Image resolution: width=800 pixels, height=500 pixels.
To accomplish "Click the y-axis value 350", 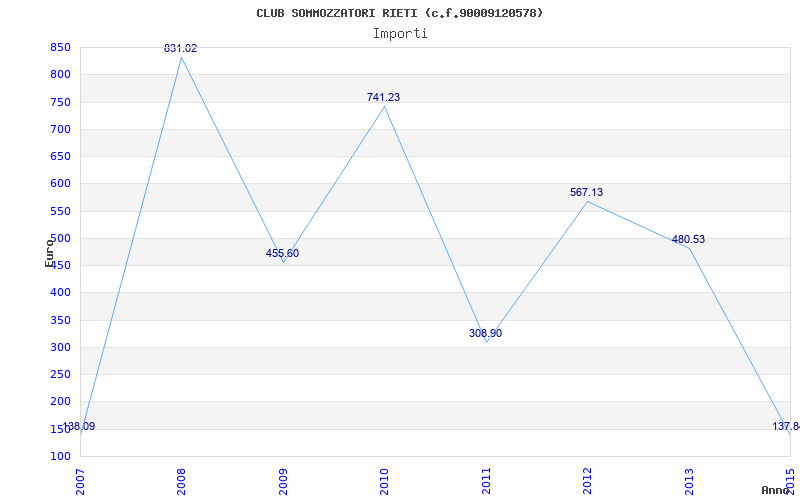I will [x=60, y=320].
